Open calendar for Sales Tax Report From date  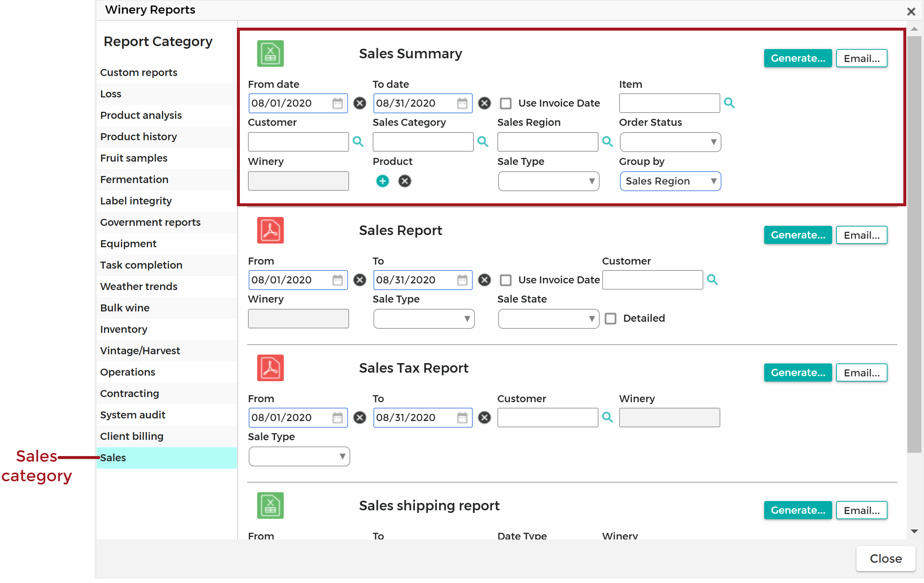point(337,418)
